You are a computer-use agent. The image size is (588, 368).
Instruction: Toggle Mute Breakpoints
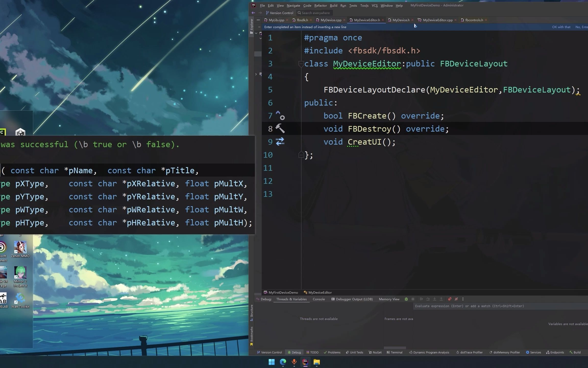coord(456,299)
